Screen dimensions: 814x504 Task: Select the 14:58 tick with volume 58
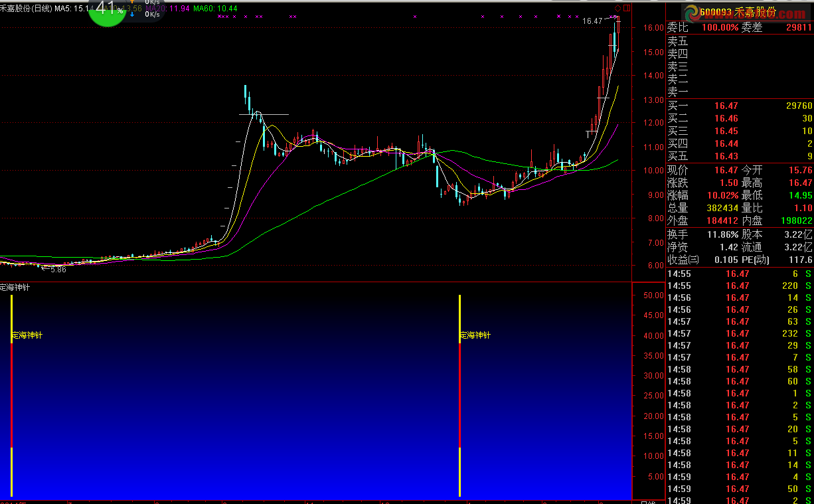point(740,370)
